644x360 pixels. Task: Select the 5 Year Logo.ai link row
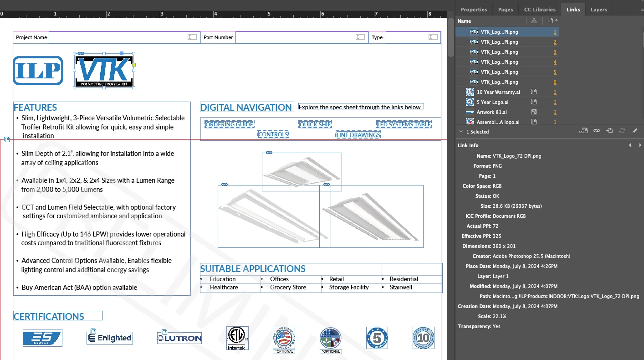507,102
